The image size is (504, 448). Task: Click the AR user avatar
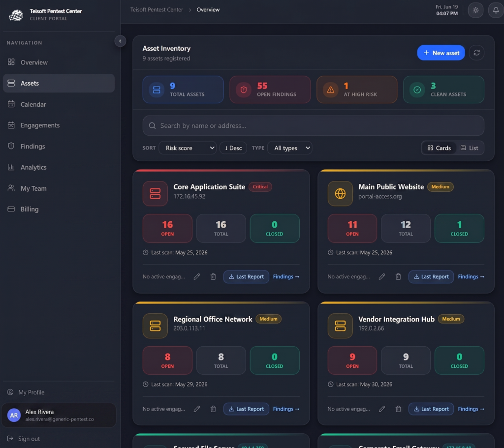[14, 415]
